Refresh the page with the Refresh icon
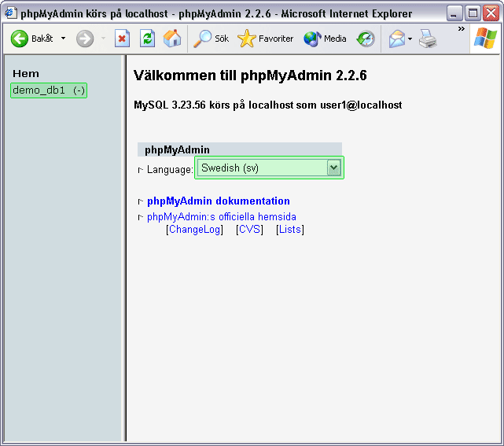This screenshot has width=504, height=446. click(147, 39)
